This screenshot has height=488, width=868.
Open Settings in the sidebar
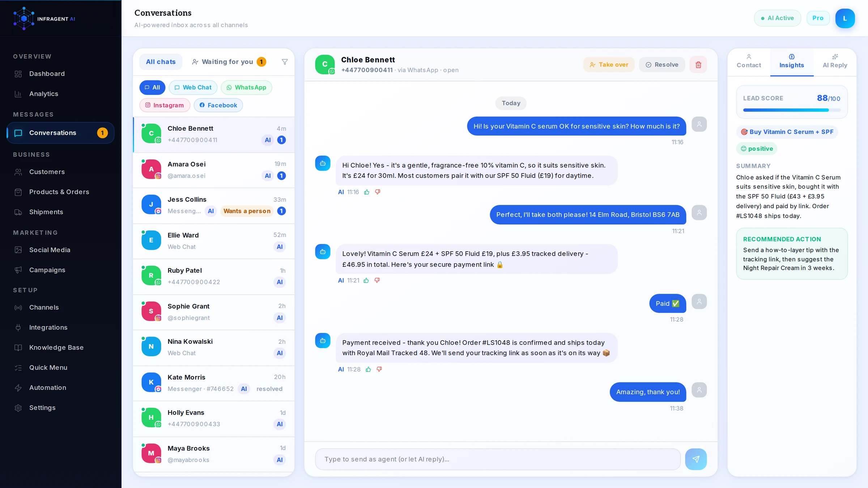tap(60, 408)
